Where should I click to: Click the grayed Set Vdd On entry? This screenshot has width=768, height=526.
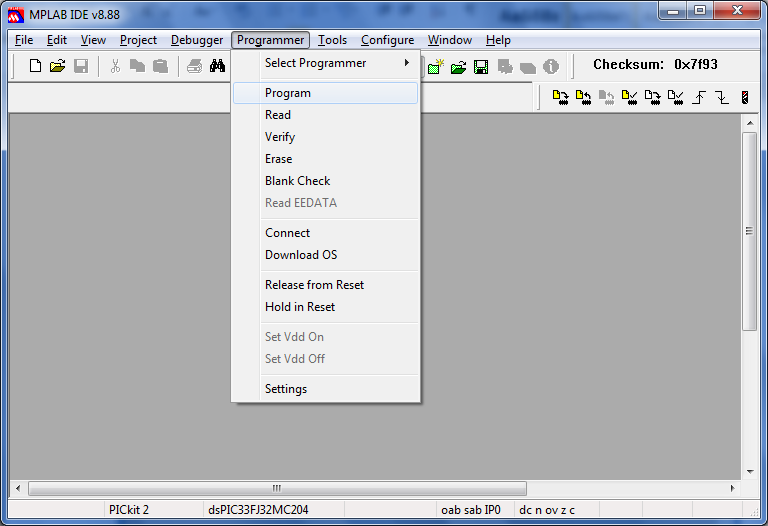326,336
